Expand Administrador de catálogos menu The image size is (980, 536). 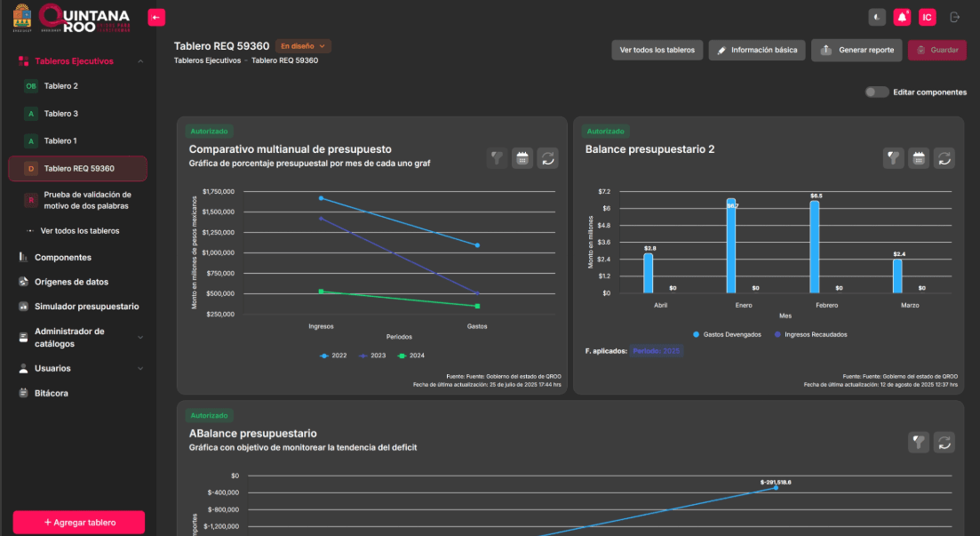click(x=78, y=338)
